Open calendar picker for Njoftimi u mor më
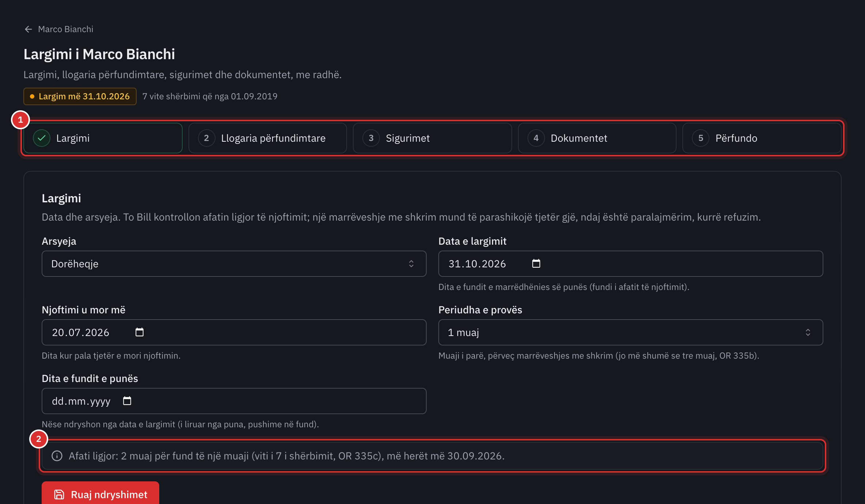This screenshot has width=865, height=504. coord(139,332)
